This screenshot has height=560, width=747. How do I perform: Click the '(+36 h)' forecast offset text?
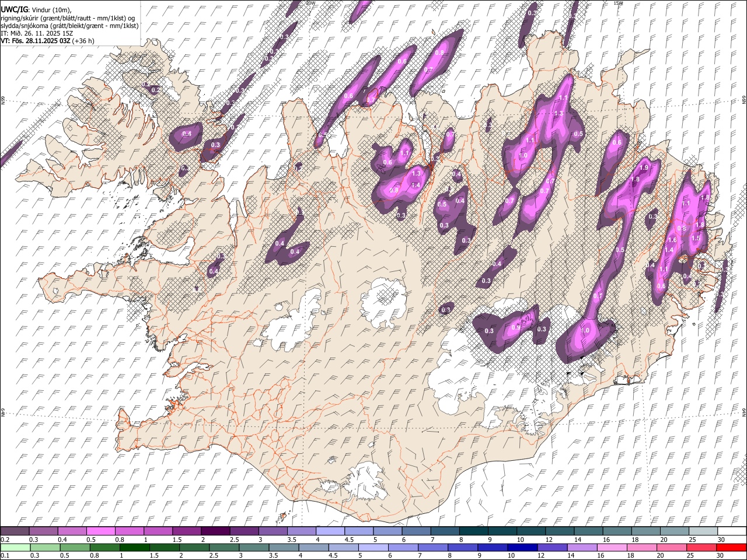[83, 41]
